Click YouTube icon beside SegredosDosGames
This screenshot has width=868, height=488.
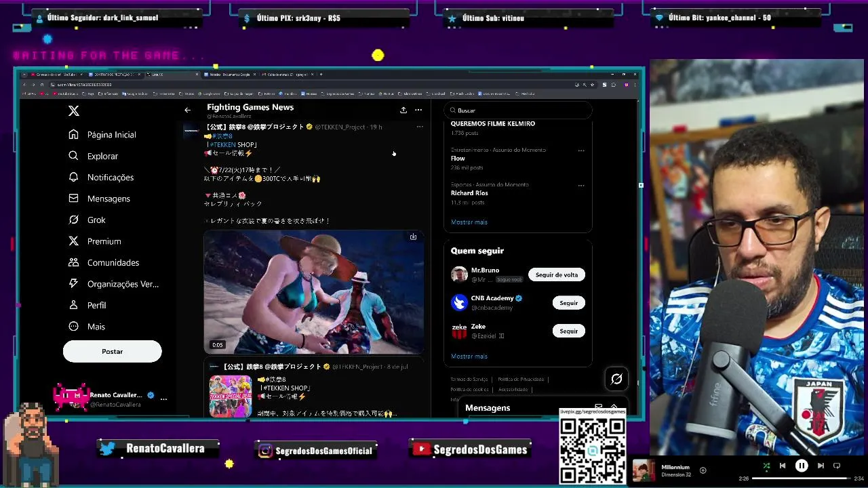[x=421, y=449]
